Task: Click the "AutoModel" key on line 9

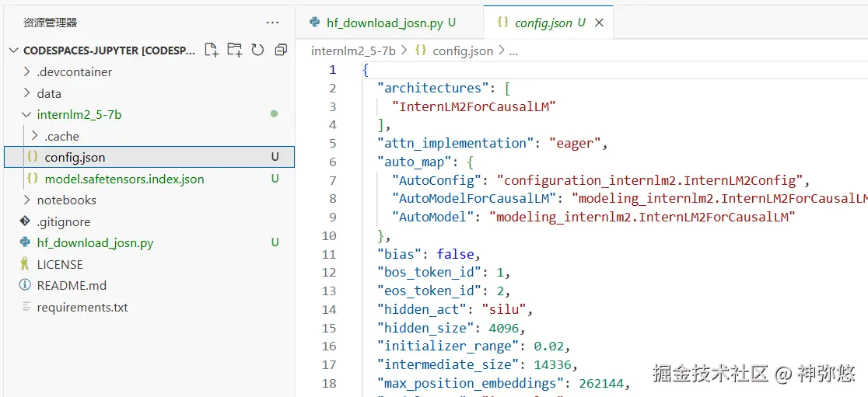Action: pos(433,217)
